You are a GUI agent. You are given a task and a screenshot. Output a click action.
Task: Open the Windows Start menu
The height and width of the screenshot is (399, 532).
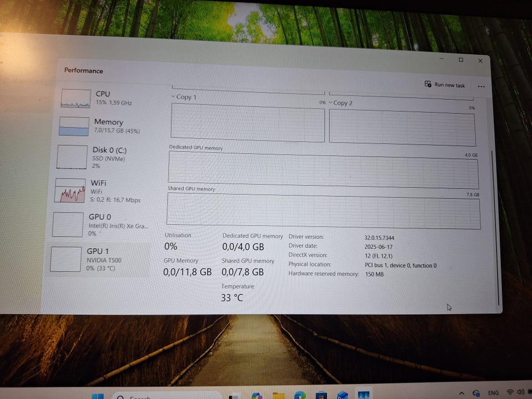[98, 396]
